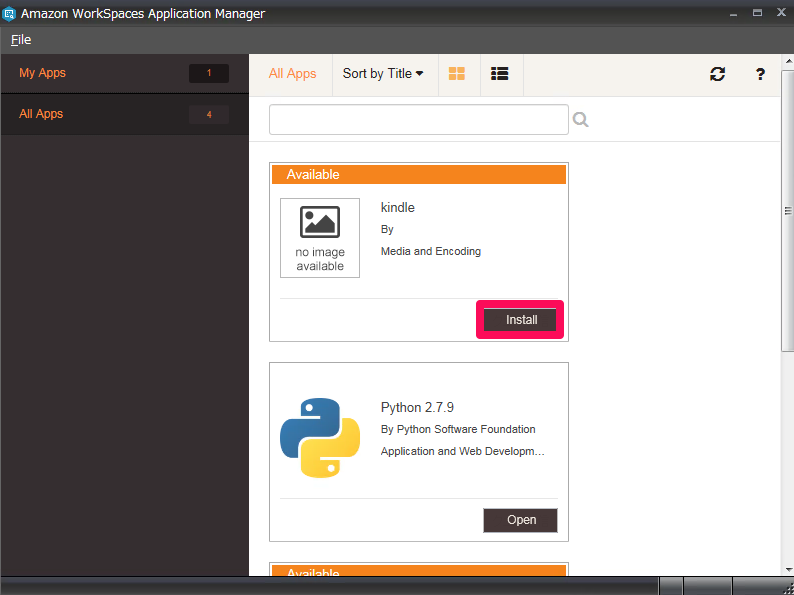Open the File menu
Viewport: 794px width, 595px height.
[21, 39]
